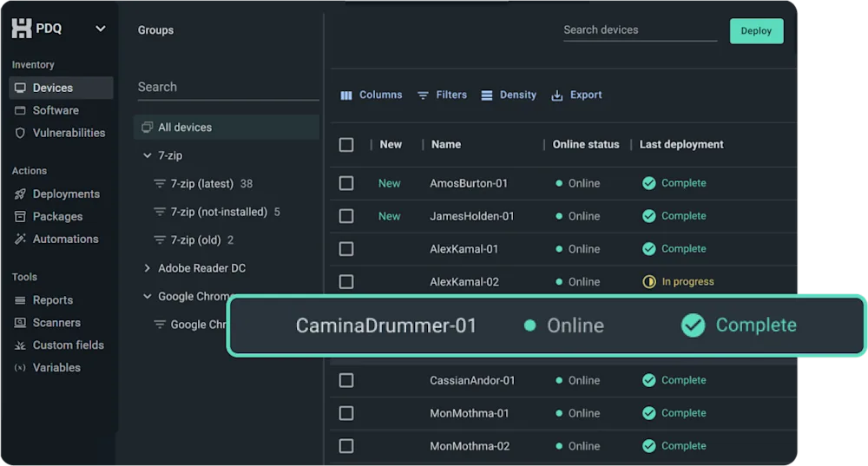Select the 7-zip (old) filter group
The image size is (868, 466).
pos(195,240)
